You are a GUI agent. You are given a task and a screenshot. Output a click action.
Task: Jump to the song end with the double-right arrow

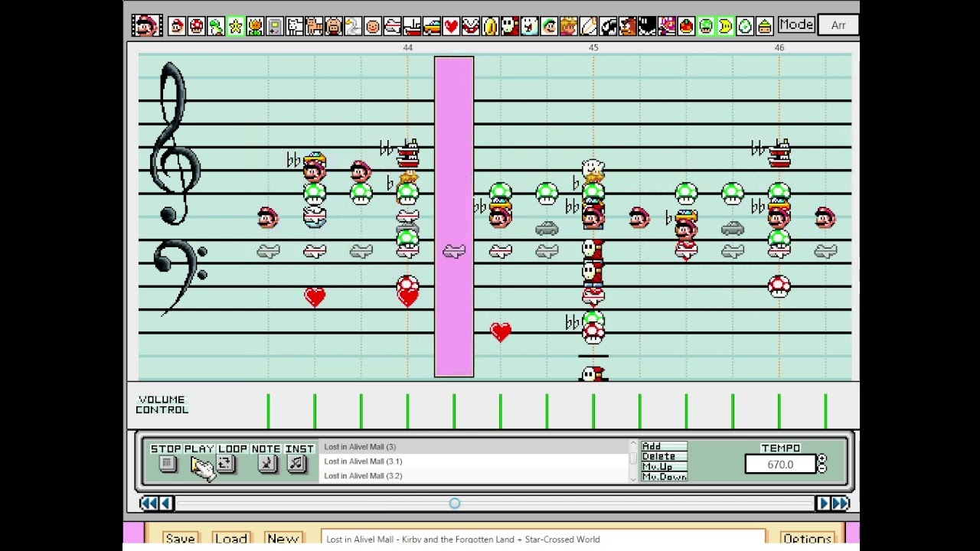(841, 503)
